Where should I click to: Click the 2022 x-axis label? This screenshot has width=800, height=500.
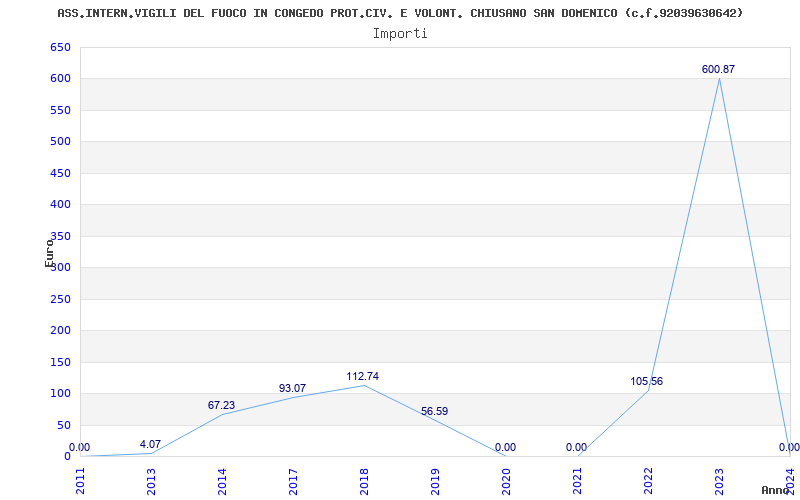(648, 480)
